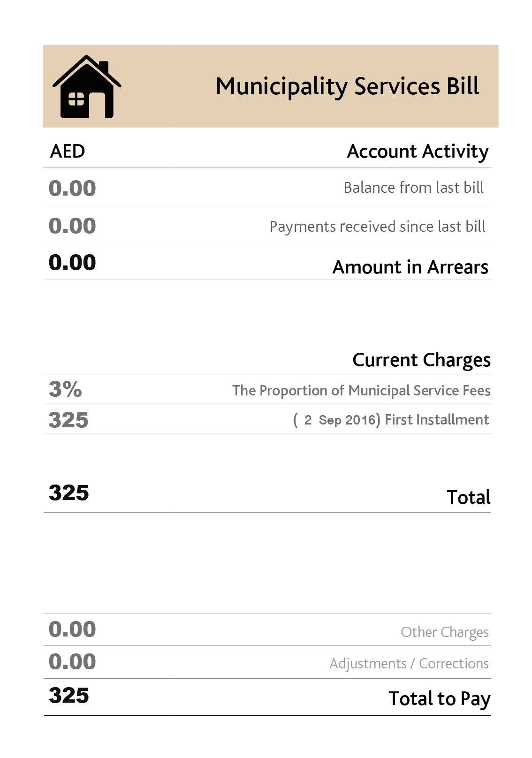
Task: Click Balance from last bill row
Action: [x=267, y=188]
